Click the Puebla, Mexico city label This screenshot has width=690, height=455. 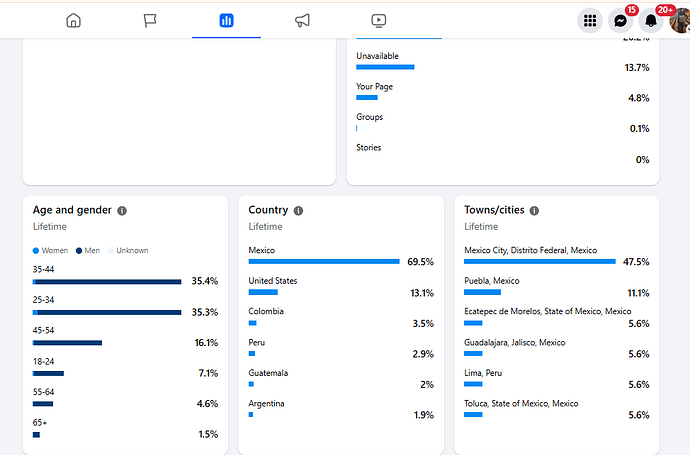[492, 281]
